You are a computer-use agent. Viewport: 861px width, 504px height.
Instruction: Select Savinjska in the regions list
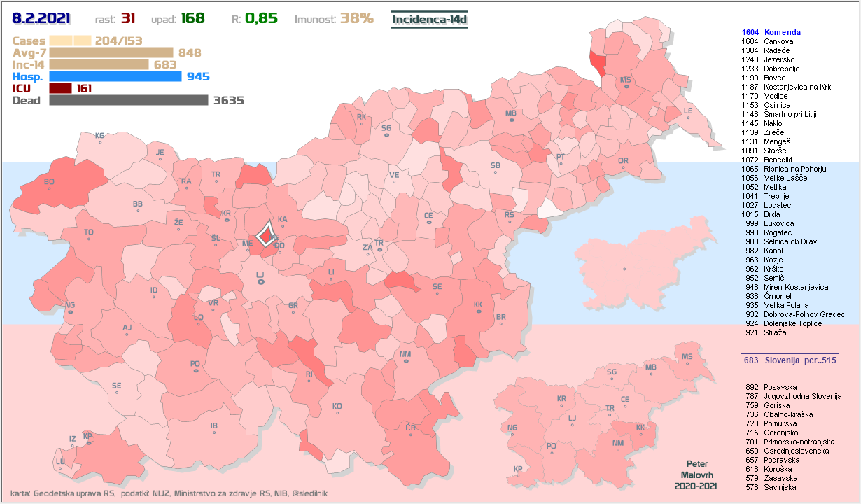[781, 487]
